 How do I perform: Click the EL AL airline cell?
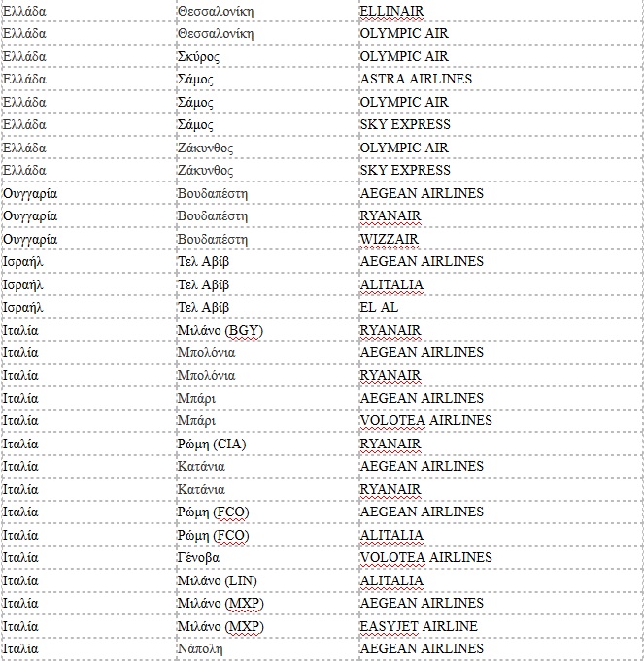coord(379,307)
